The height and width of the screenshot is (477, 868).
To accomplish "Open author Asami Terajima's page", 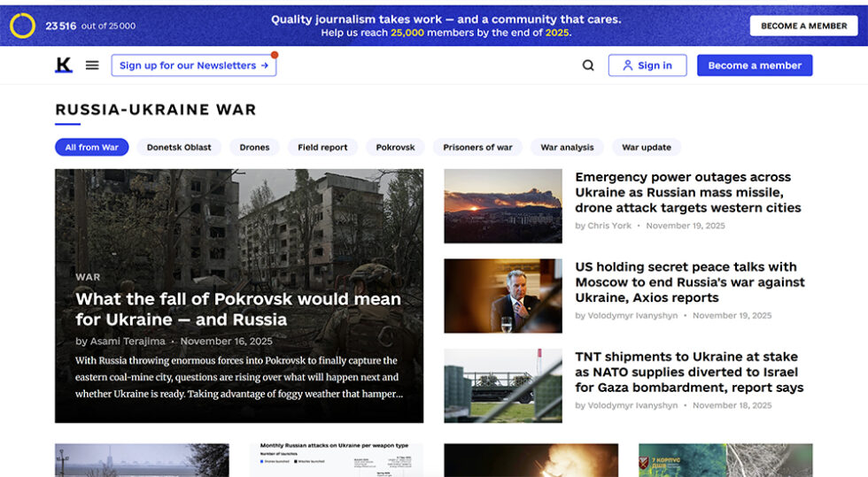I will [128, 341].
